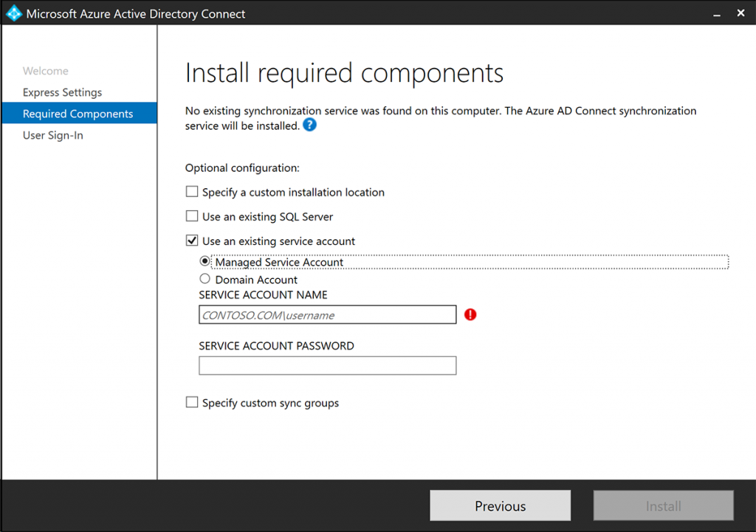The image size is (756, 532).
Task: Check "Specify a custom installation location"
Action: (191, 191)
